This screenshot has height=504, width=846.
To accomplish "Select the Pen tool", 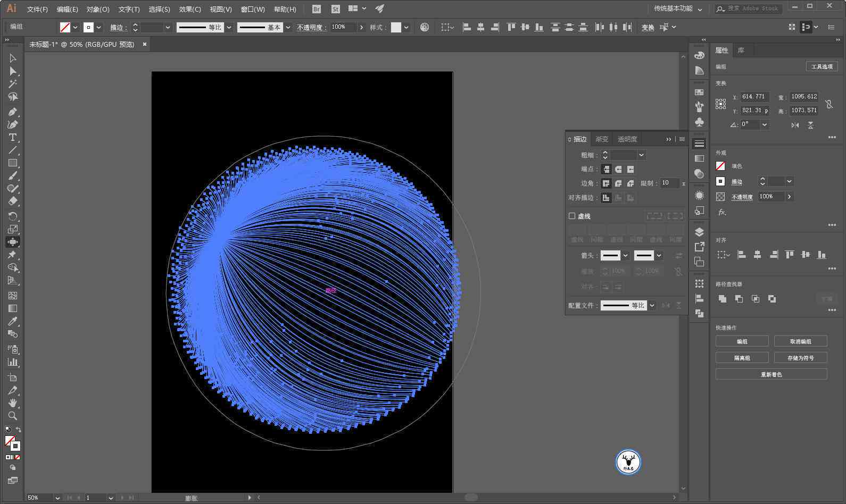I will 13,112.
